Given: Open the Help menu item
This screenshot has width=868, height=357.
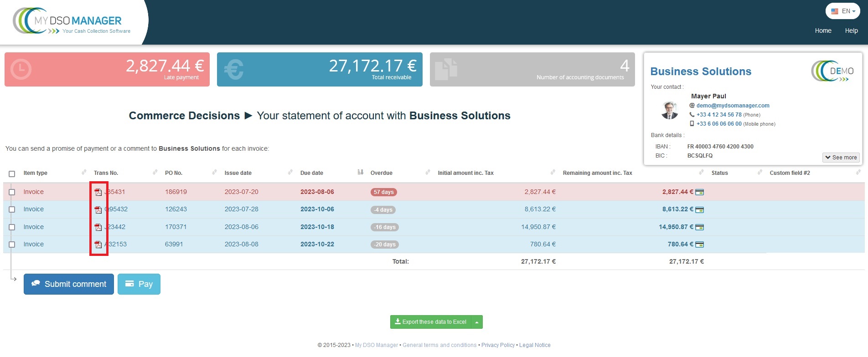Looking at the screenshot, I should click(851, 31).
